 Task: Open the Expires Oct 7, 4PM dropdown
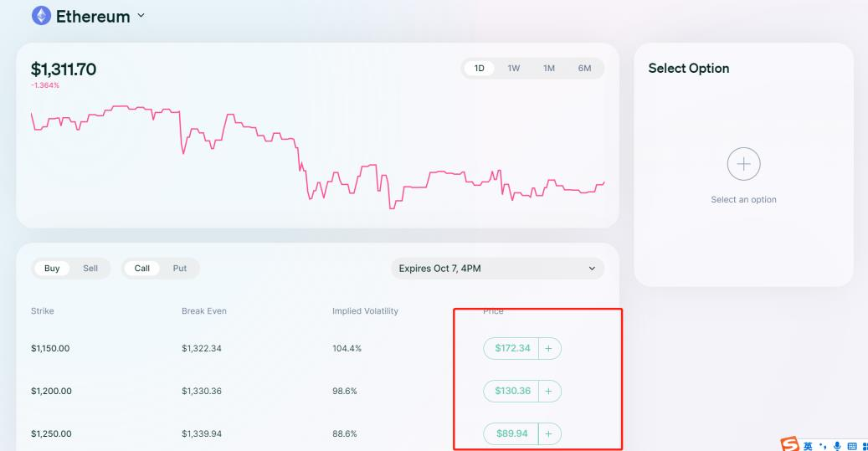(497, 269)
